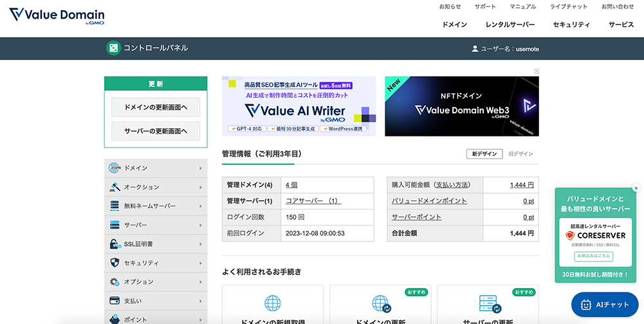Open the セキュリティ top menu
The height and width of the screenshot is (324, 644).
pyautogui.click(x=571, y=24)
